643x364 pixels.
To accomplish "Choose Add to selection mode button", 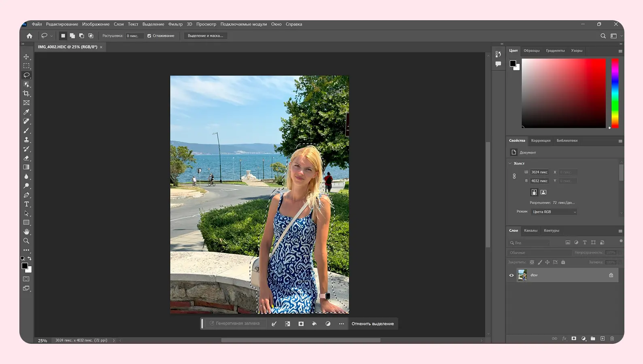I will click(72, 36).
